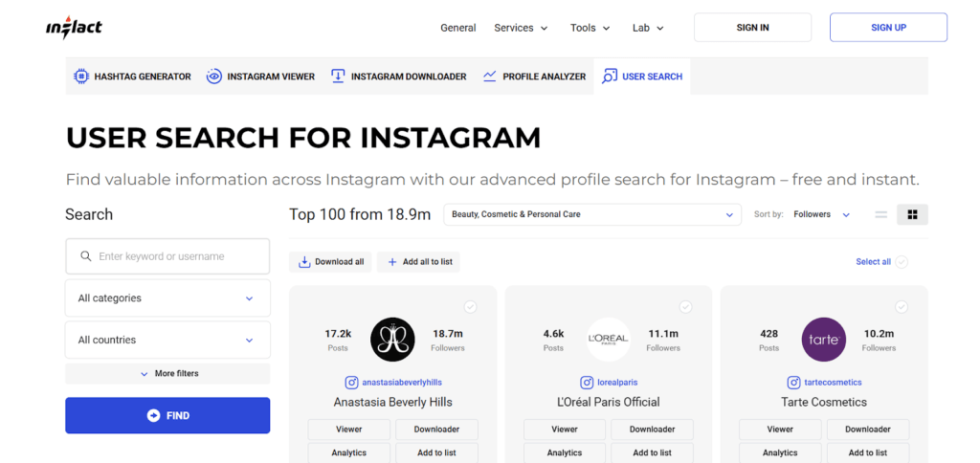This screenshot has width=980, height=463.
Task: Click the SIGN UP button
Action: pos(888,28)
